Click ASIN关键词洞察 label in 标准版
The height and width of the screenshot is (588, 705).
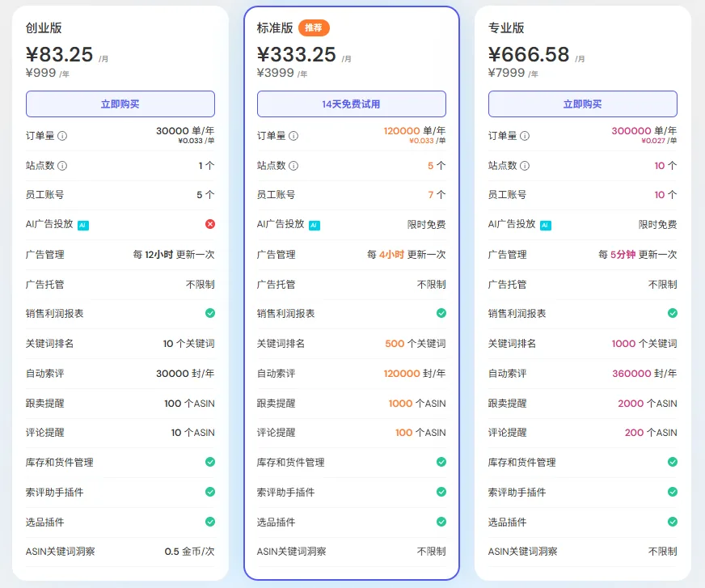point(291,552)
